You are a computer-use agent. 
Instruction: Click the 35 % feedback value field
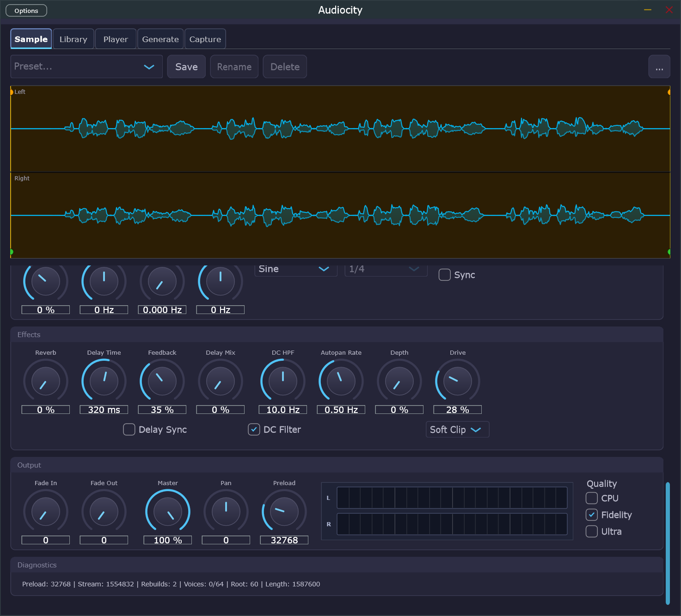pyautogui.click(x=162, y=410)
